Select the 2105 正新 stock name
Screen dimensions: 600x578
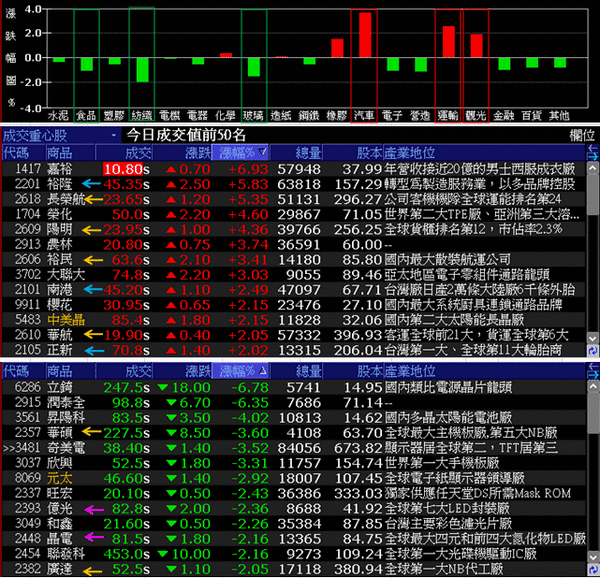[60, 350]
